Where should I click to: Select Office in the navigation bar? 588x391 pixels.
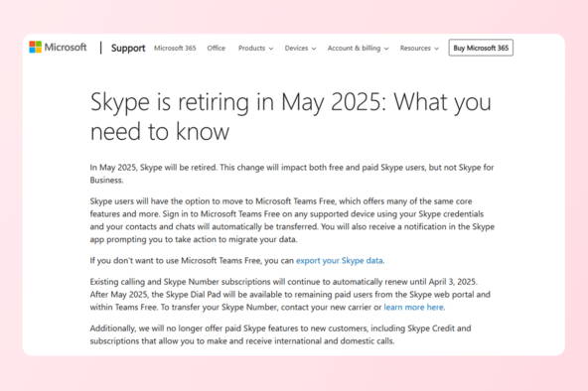216,48
